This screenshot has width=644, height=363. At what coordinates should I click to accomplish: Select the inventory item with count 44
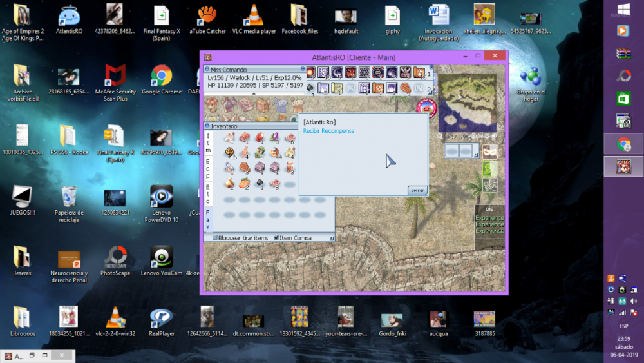(275, 153)
